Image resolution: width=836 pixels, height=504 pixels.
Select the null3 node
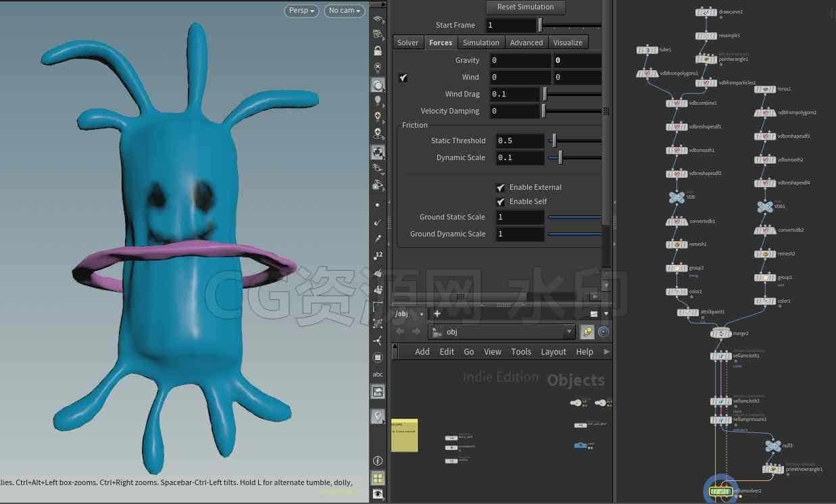(x=773, y=446)
